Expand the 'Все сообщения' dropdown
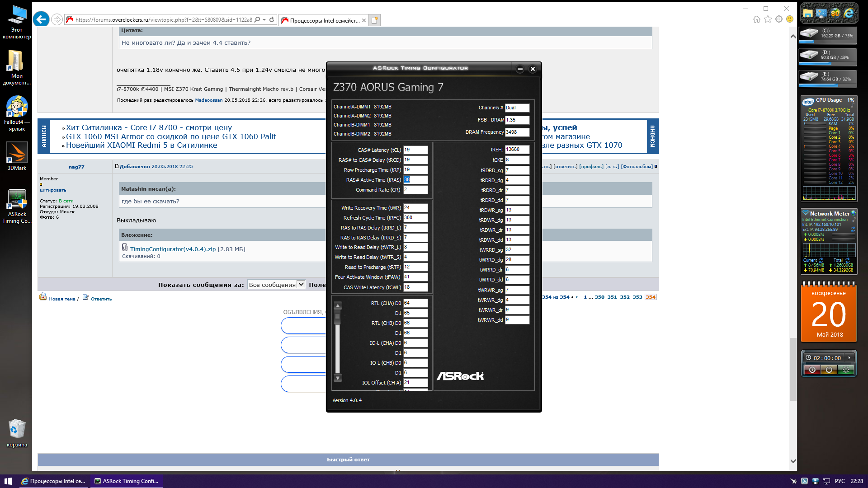 point(301,284)
